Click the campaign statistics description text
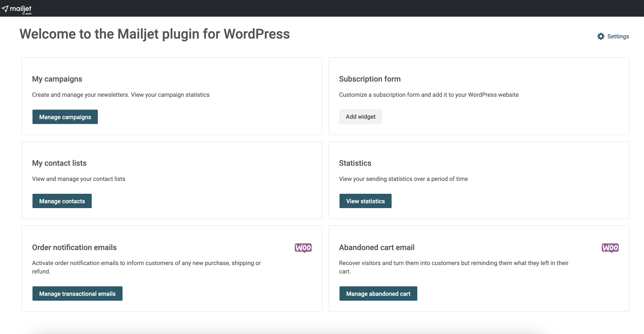The width and height of the screenshot is (644, 334). click(x=120, y=95)
